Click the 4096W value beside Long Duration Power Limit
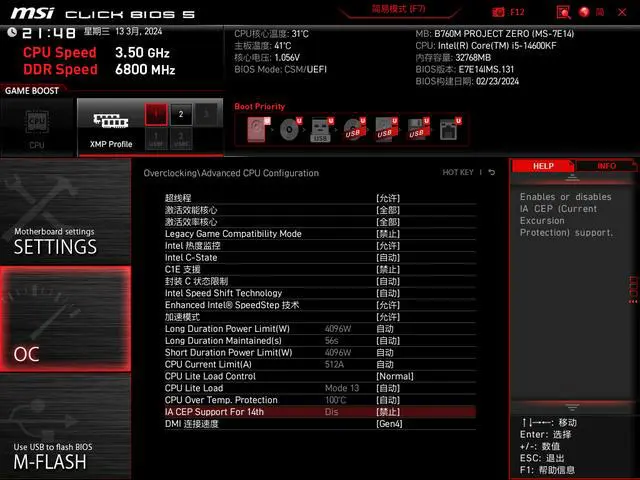Screen dimensions: 640x480 [x=338, y=329]
